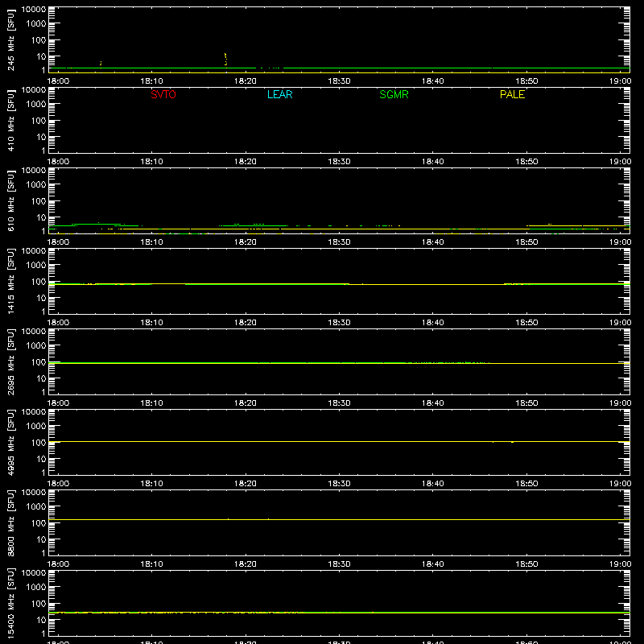Click the 10000 y-axis value on 245 MHz plot

click(34, 10)
